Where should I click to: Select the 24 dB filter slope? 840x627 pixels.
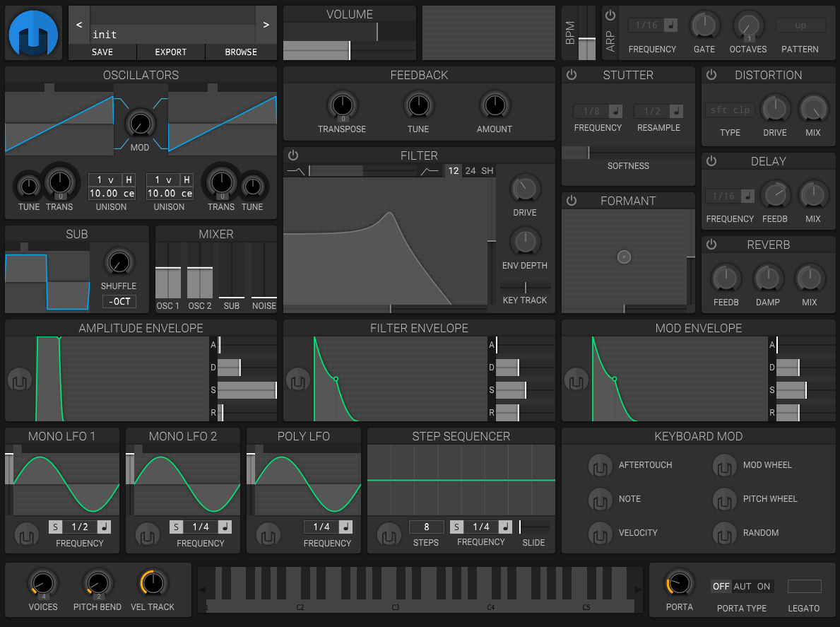[x=470, y=171]
